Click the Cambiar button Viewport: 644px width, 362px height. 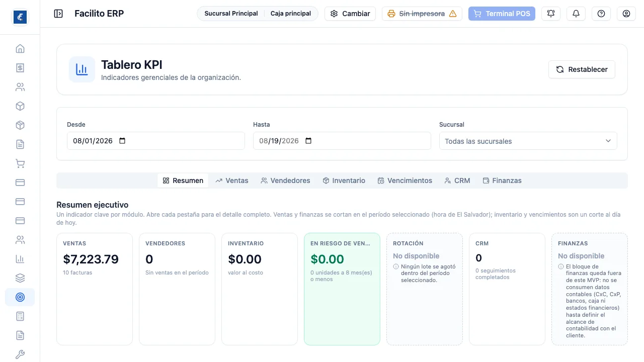pyautogui.click(x=350, y=14)
